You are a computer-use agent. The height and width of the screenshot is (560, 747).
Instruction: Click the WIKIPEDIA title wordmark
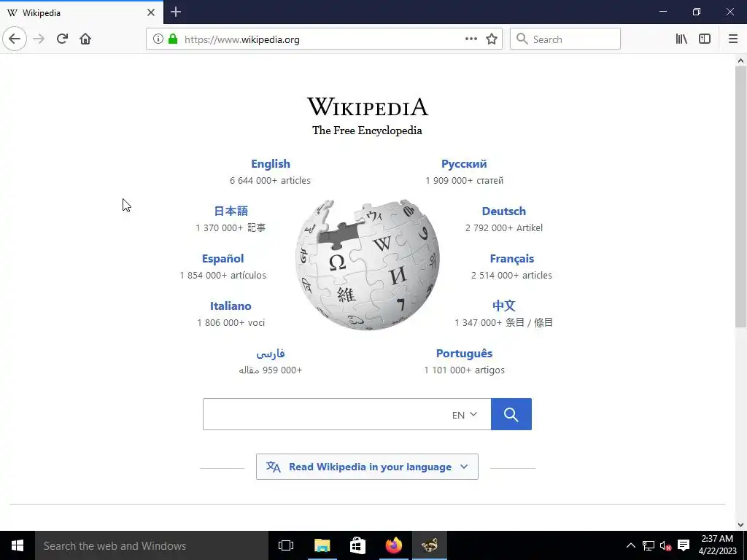(x=368, y=106)
